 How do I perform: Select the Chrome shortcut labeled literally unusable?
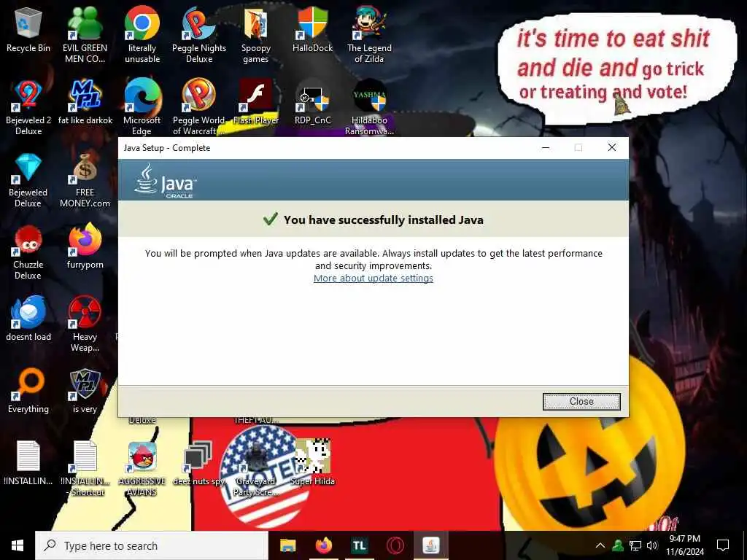pos(142,34)
